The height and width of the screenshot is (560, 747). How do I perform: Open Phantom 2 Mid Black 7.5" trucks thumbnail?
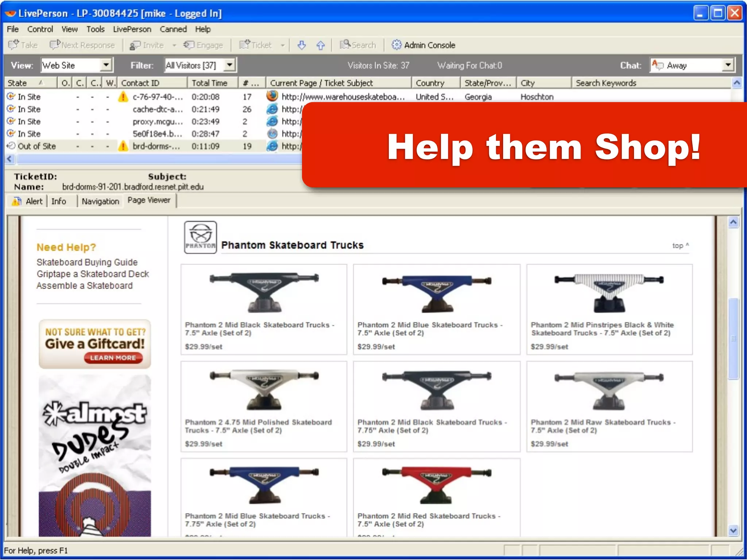(x=264, y=292)
